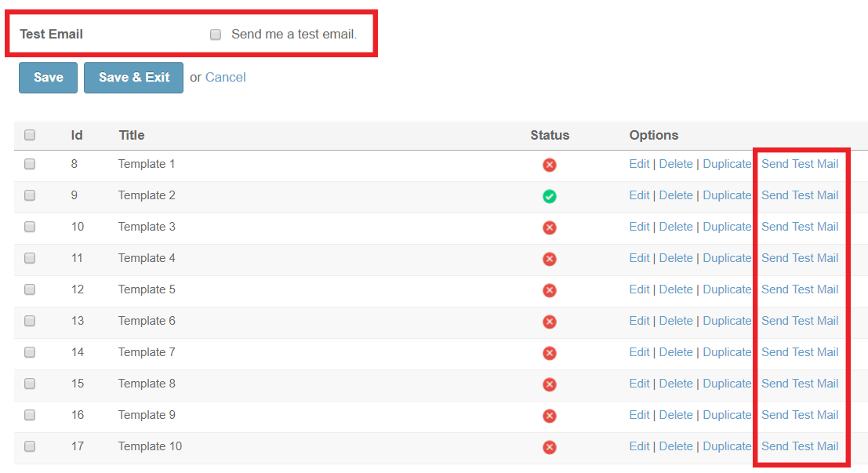868x473 pixels.
Task: Toggle status icon of Template 5
Action: 550,290
